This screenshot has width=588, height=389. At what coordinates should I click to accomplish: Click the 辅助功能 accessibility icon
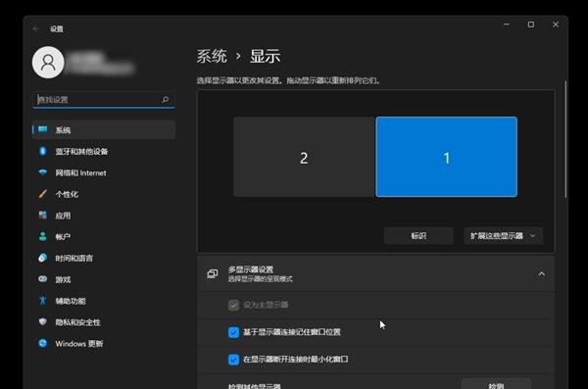[43, 301]
